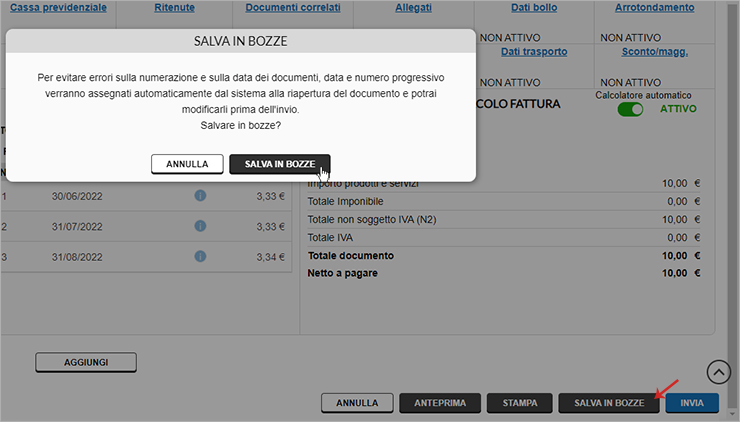Image resolution: width=740 pixels, height=422 pixels.
Task: Click the scroll-to-top circular arrow icon
Action: 719,372
